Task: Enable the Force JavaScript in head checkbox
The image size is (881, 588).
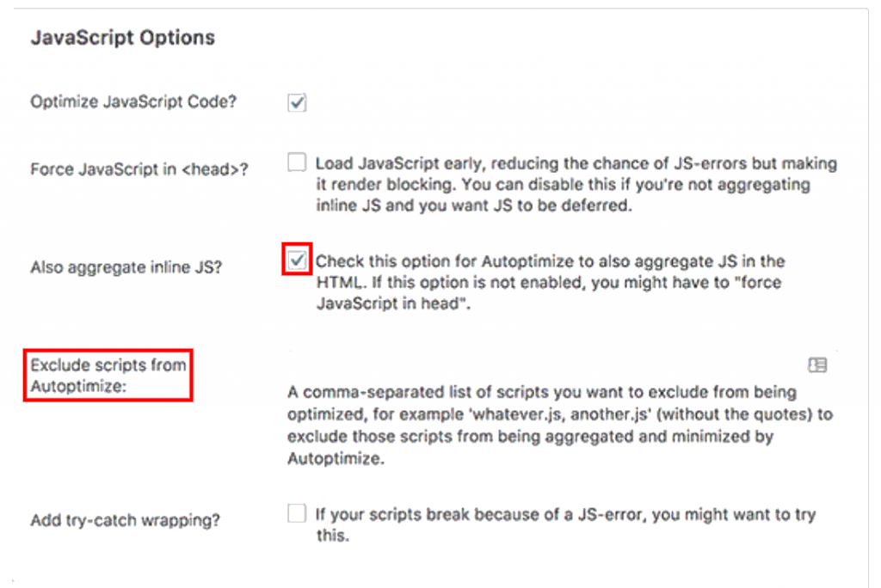Action: pos(296,161)
